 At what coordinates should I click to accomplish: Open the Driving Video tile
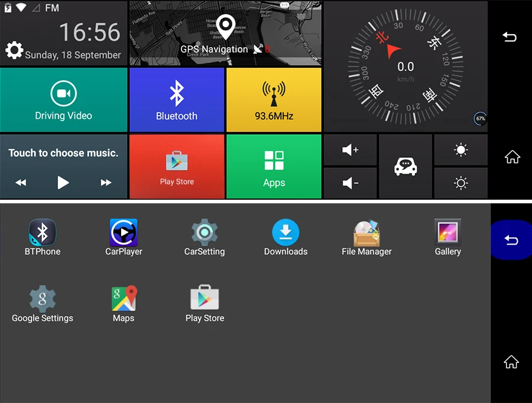pyautogui.click(x=63, y=100)
